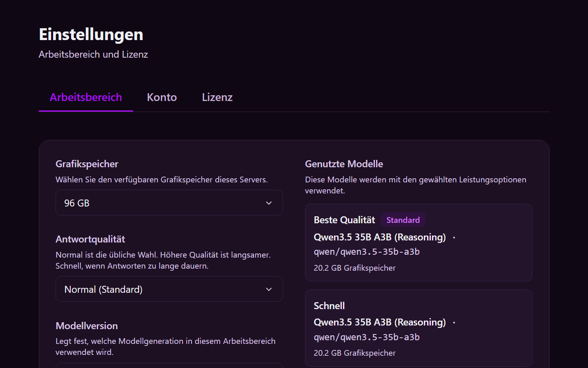Click the Qwen3.5 model name under Schnell
Viewport: 588px width, 368px height.
pyautogui.click(x=380, y=322)
